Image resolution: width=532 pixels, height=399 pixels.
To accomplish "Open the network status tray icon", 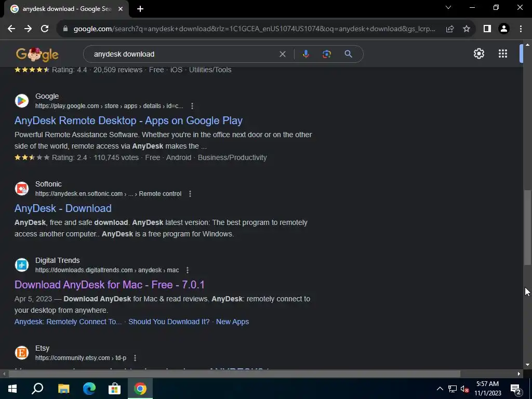I will [x=453, y=389].
